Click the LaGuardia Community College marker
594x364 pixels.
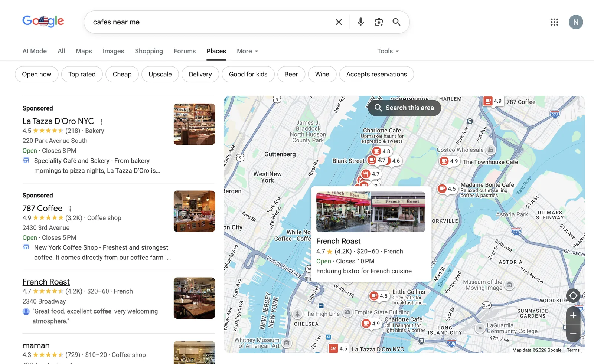click(480, 328)
